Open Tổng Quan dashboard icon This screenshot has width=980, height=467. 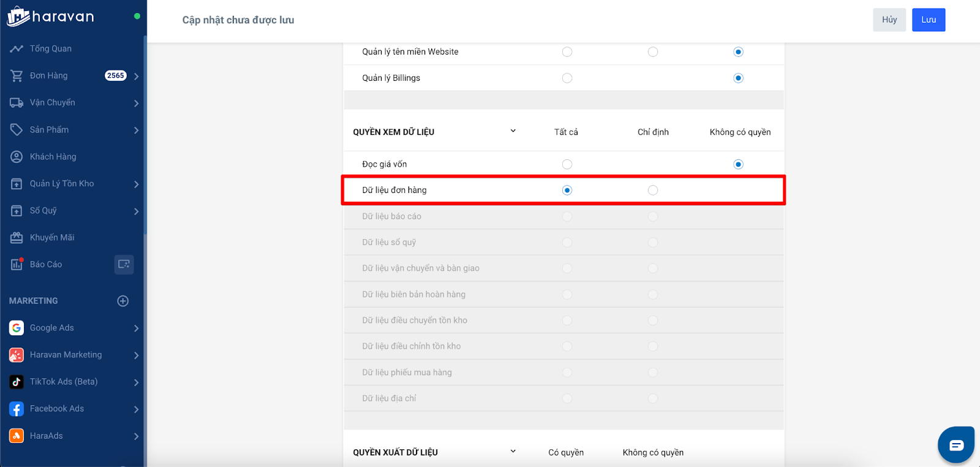[x=17, y=48]
